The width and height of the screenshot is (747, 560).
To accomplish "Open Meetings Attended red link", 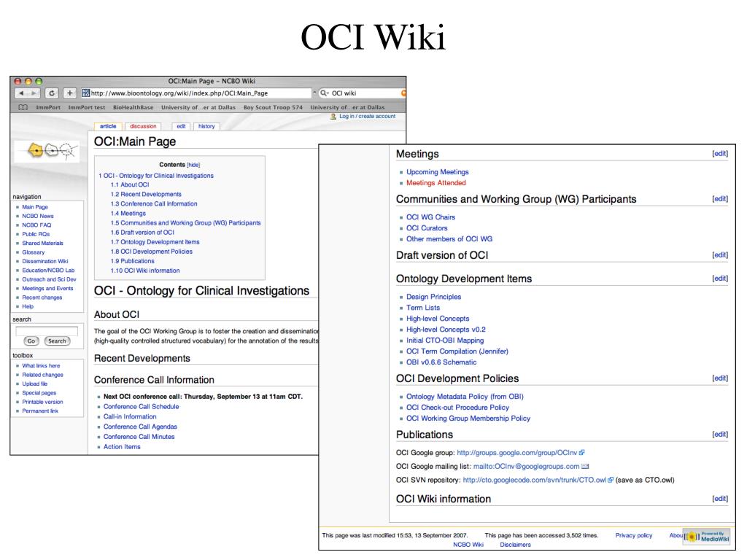I will [x=436, y=183].
